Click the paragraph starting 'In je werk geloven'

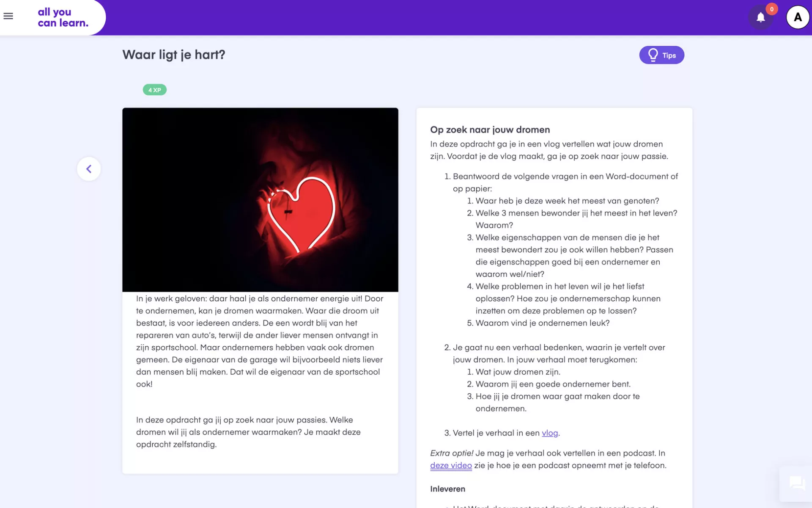point(260,341)
